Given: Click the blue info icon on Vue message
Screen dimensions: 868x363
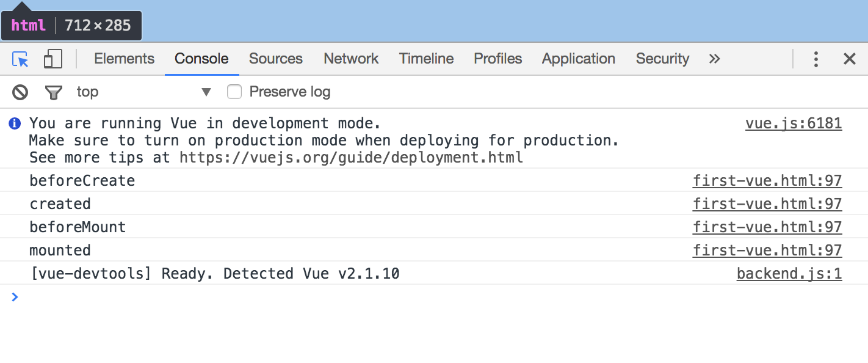Looking at the screenshot, I should [14, 123].
